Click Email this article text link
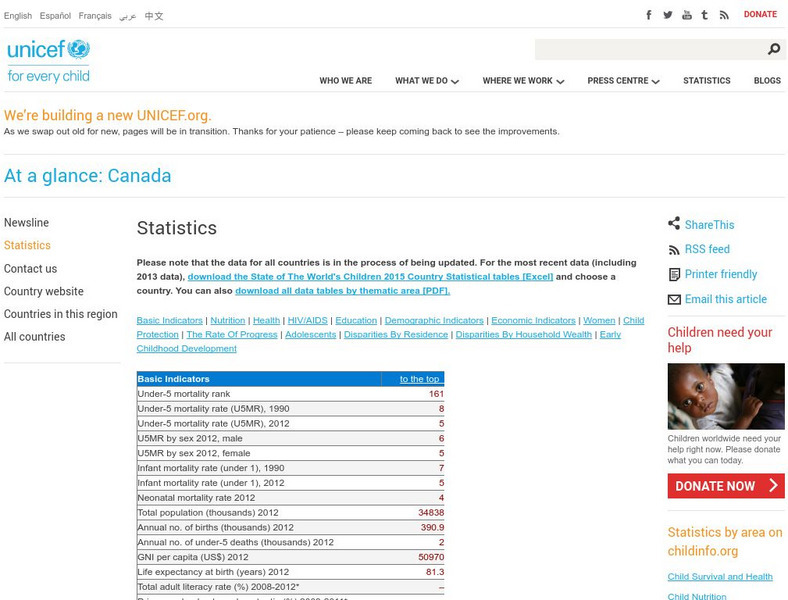788x600 pixels. click(726, 299)
